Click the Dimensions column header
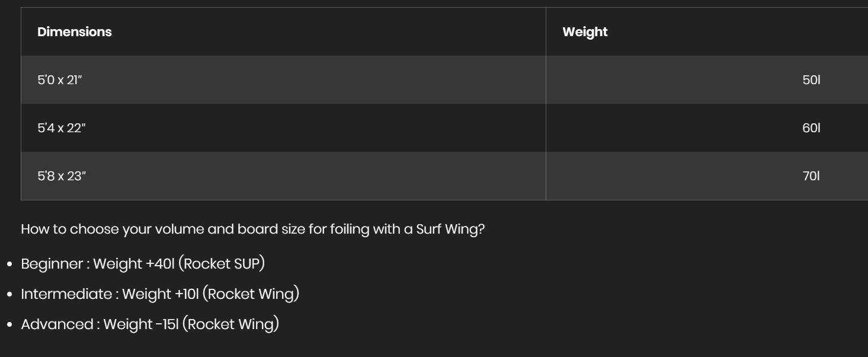Image resolution: width=868 pixels, height=357 pixels. [x=74, y=32]
